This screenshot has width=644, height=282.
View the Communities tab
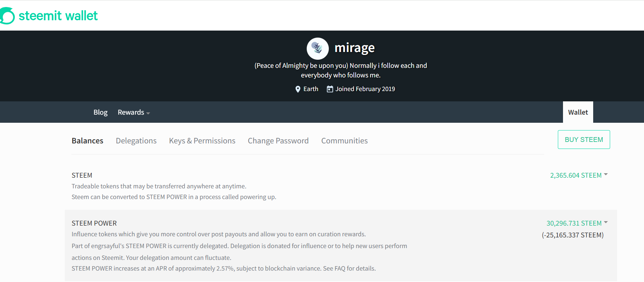click(344, 141)
